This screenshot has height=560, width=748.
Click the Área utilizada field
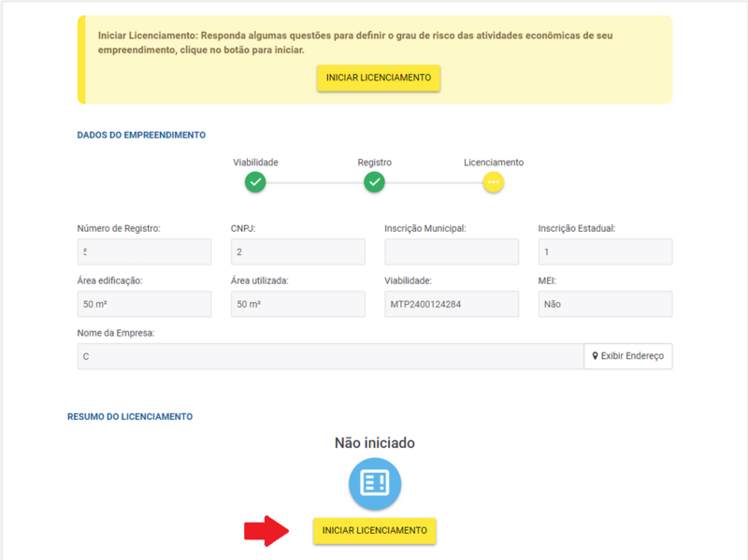pos(297,304)
